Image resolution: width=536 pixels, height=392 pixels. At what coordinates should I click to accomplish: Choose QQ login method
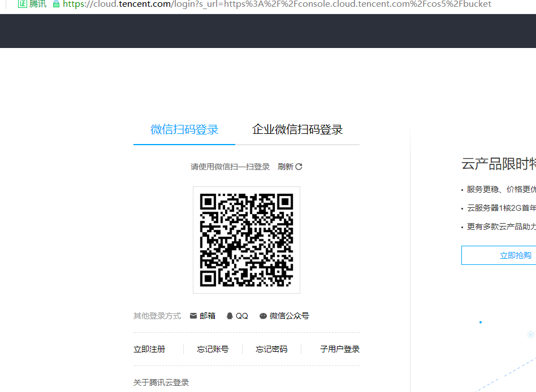[242, 316]
